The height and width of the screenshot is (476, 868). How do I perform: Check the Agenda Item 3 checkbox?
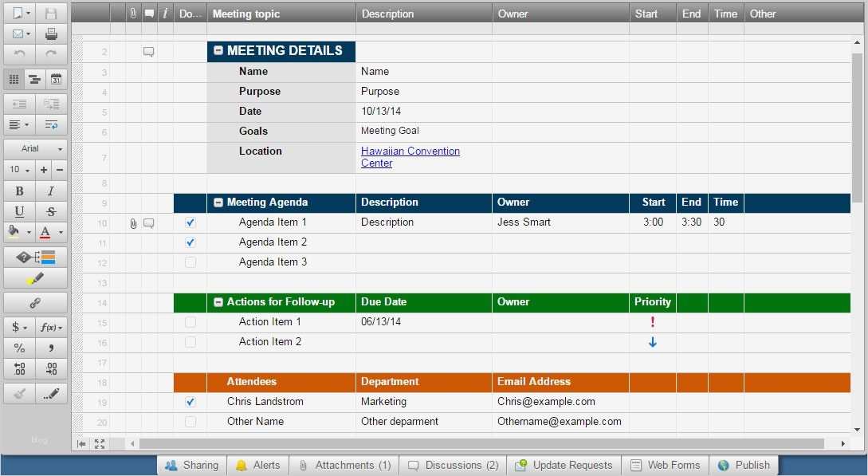coord(190,262)
